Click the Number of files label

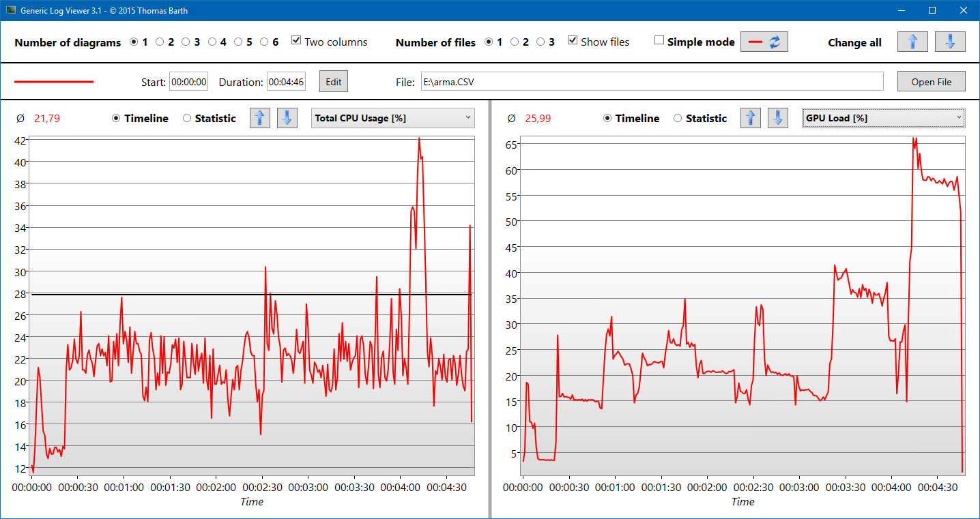(x=435, y=42)
